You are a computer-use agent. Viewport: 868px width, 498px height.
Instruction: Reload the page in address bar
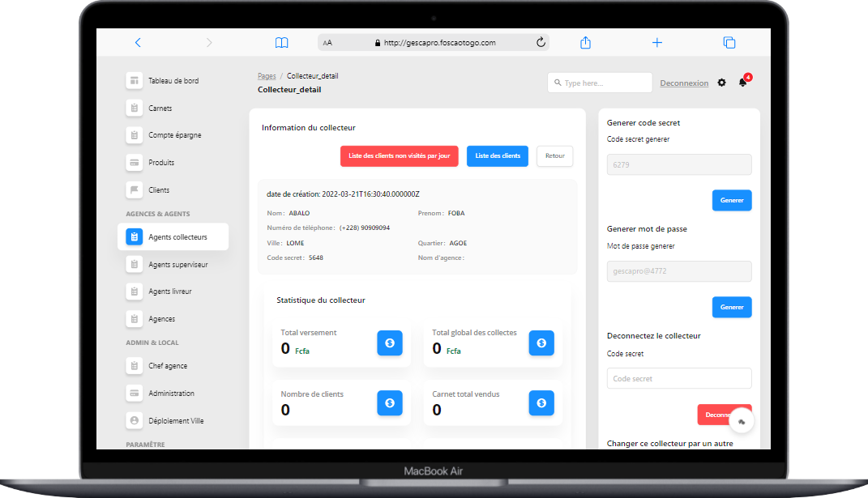[x=541, y=43]
